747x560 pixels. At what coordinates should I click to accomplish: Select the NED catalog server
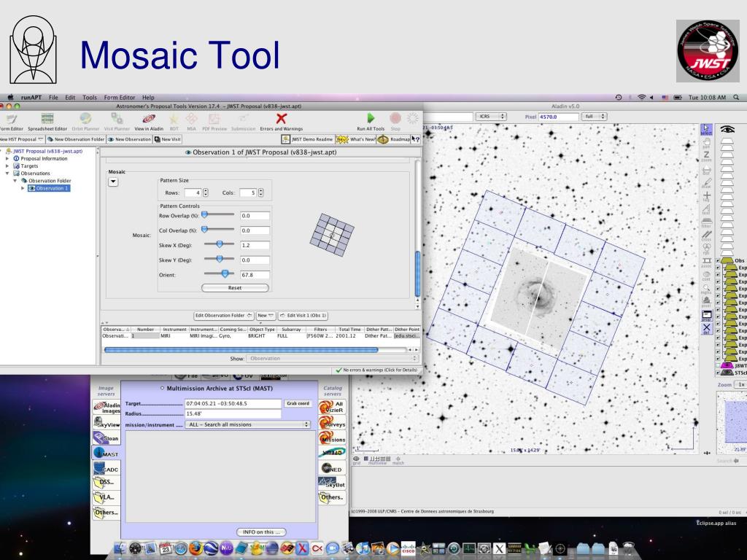[332, 468]
